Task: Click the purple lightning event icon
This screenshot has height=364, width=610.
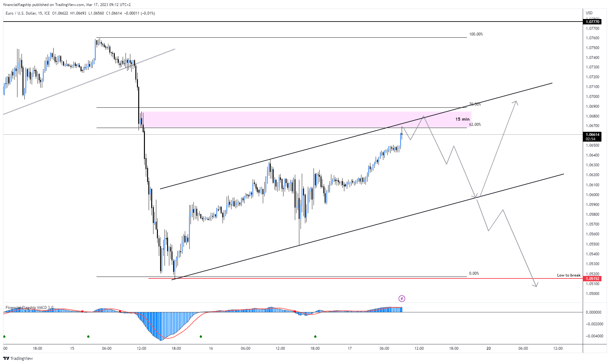Action: point(402,298)
